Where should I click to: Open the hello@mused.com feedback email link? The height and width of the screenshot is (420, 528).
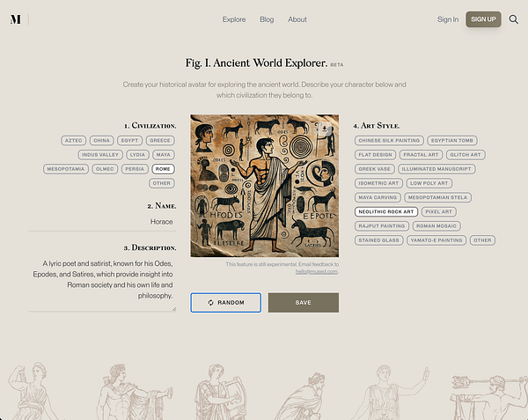coord(317,271)
